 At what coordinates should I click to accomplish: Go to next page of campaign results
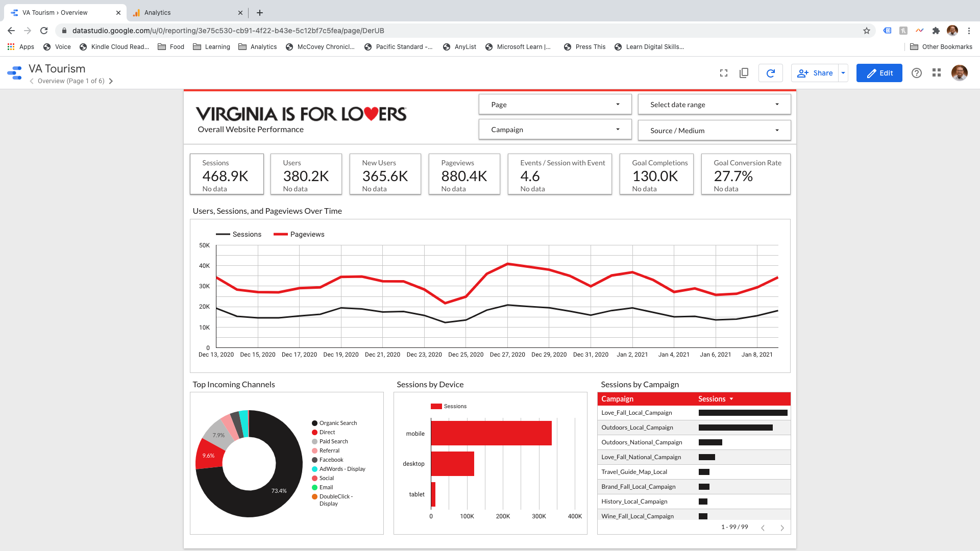782,528
